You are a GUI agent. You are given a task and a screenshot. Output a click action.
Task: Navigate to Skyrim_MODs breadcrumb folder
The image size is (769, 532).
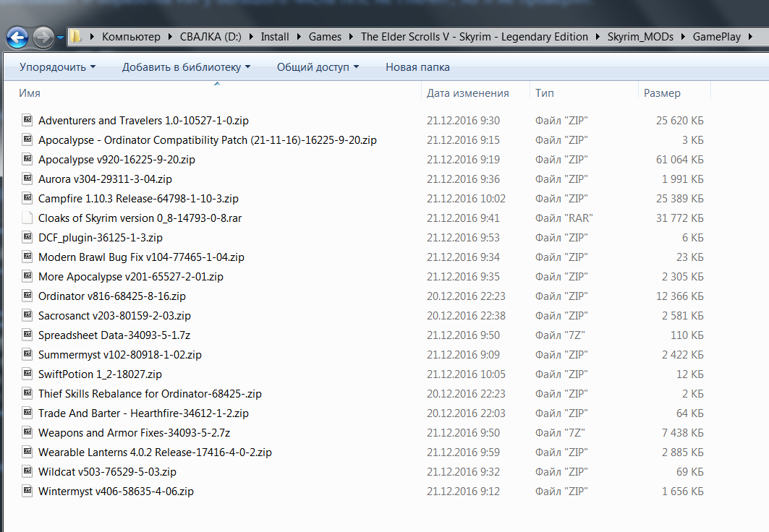(640, 37)
